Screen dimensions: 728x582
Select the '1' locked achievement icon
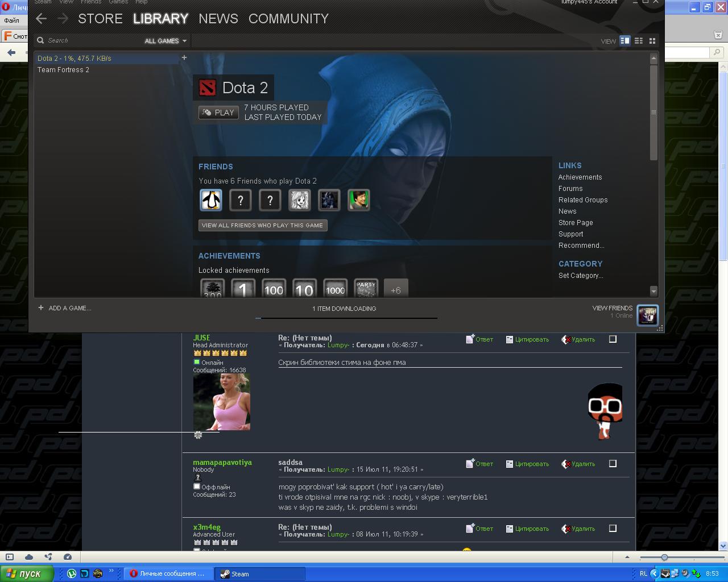coord(243,289)
